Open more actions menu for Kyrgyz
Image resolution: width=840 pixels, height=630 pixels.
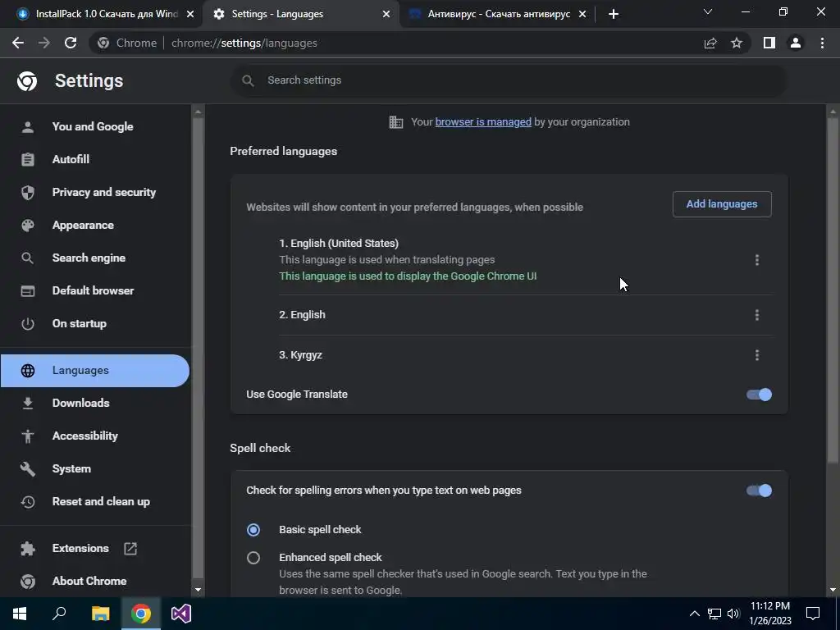[757, 354]
